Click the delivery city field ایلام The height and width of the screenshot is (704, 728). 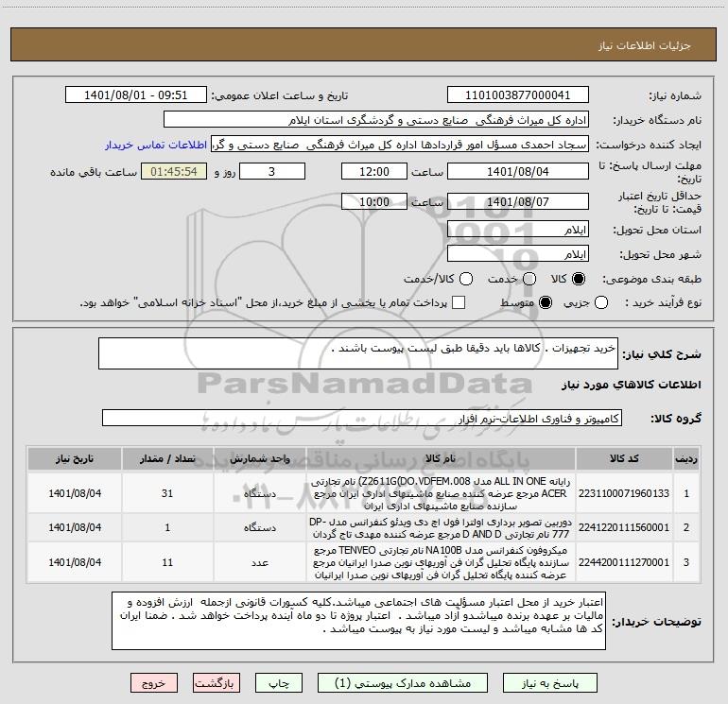pos(518,254)
